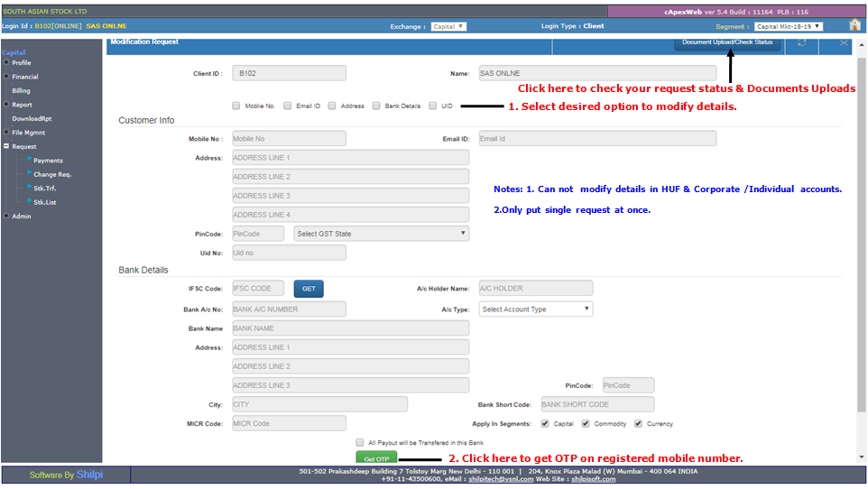Click the Get OTP button
This screenshot has height=489, width=868.
[376, 458]
